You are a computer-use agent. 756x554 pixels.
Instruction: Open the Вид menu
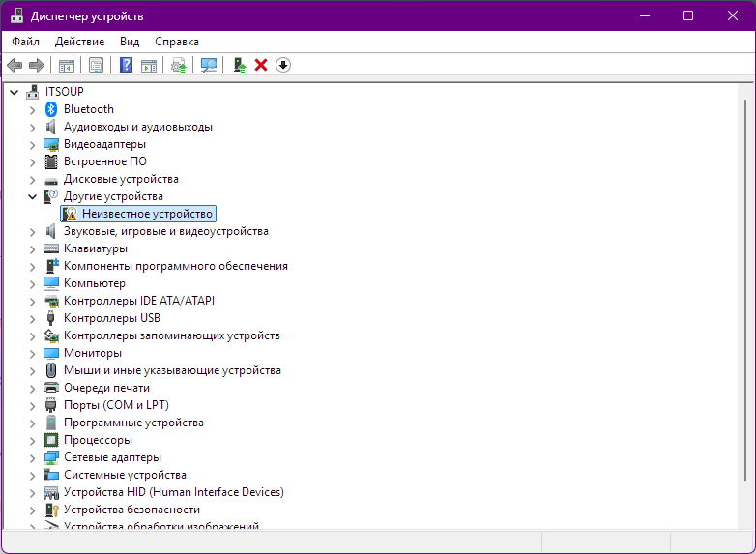pos(130,42)
